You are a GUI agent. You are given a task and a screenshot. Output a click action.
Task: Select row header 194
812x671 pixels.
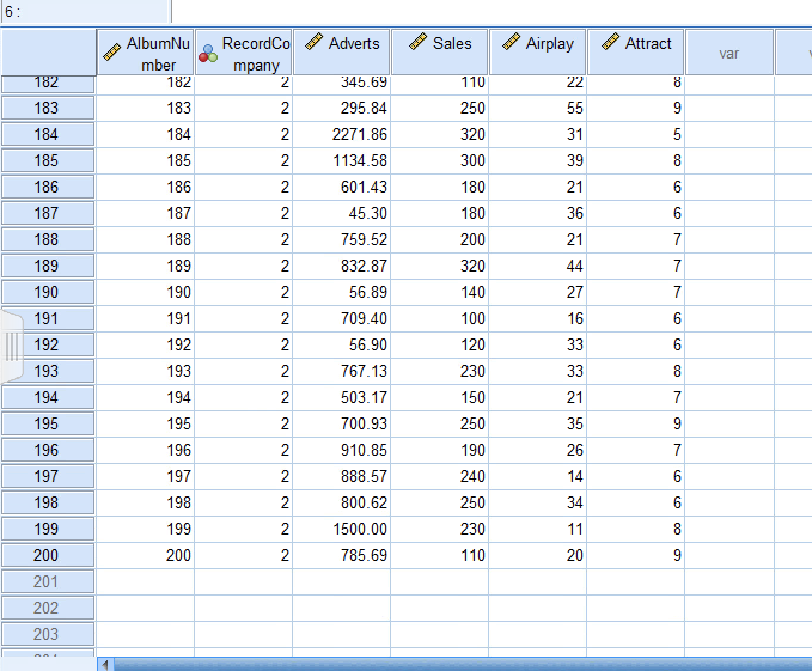48,398
